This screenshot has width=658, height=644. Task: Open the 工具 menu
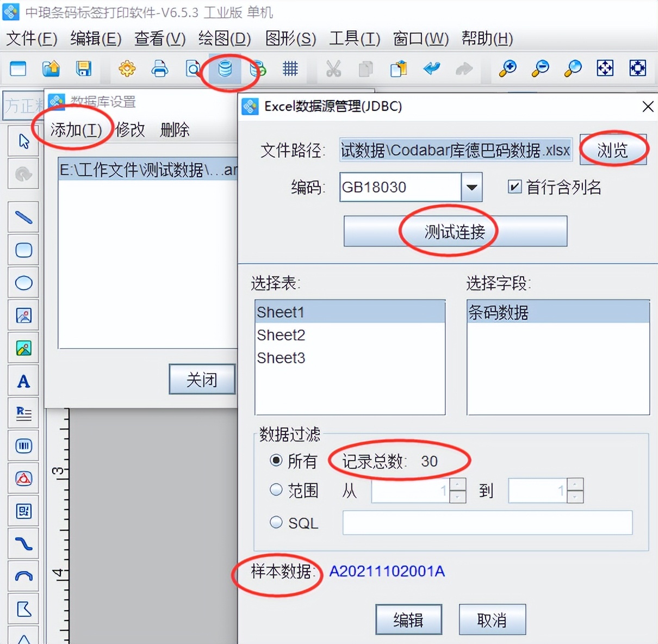pos(353,39)
